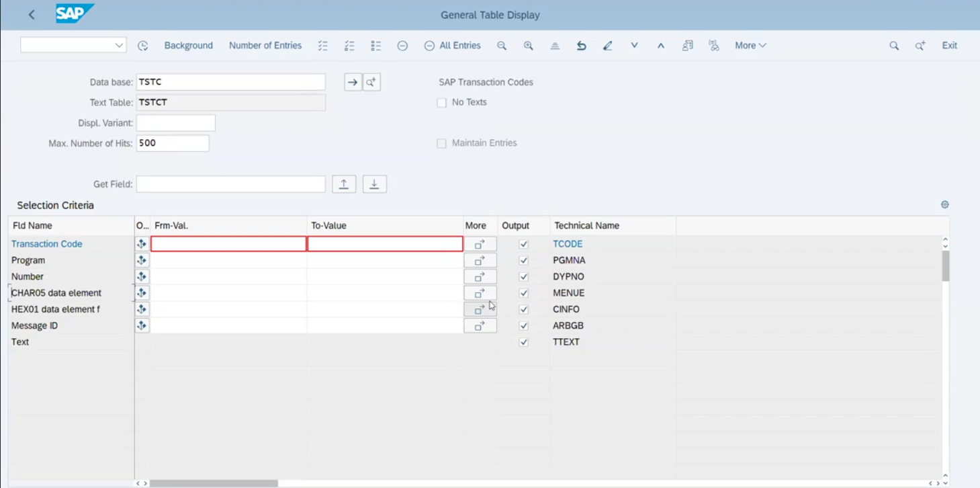The width and height of the screenshot is (980, 488).
Task: Uncheck Output checkbox for TCODE row
Action: 524,245
